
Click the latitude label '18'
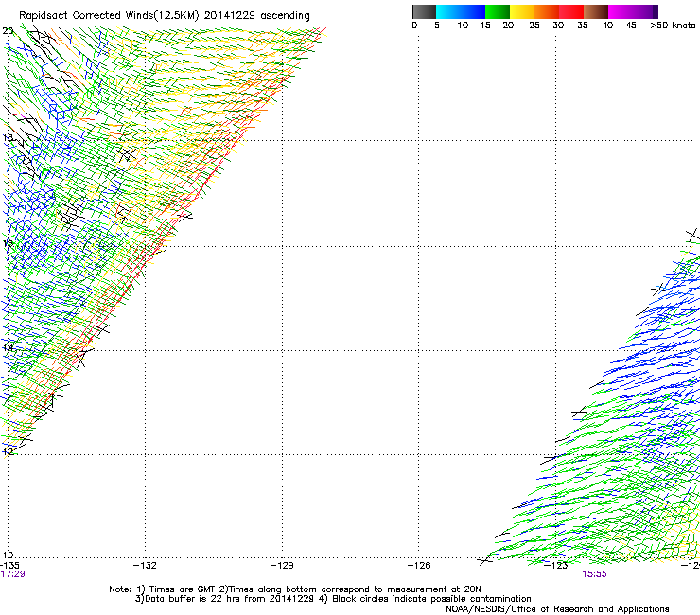click(8, 137)
